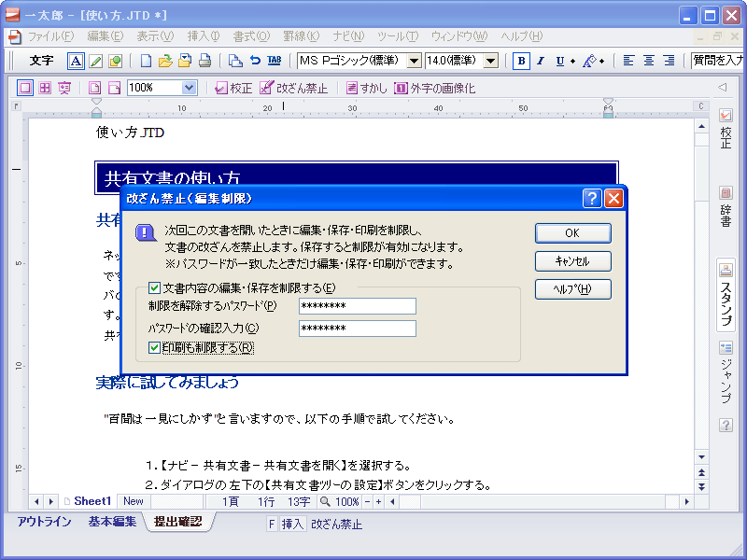Open the 編集 menu

coord(106,36)
